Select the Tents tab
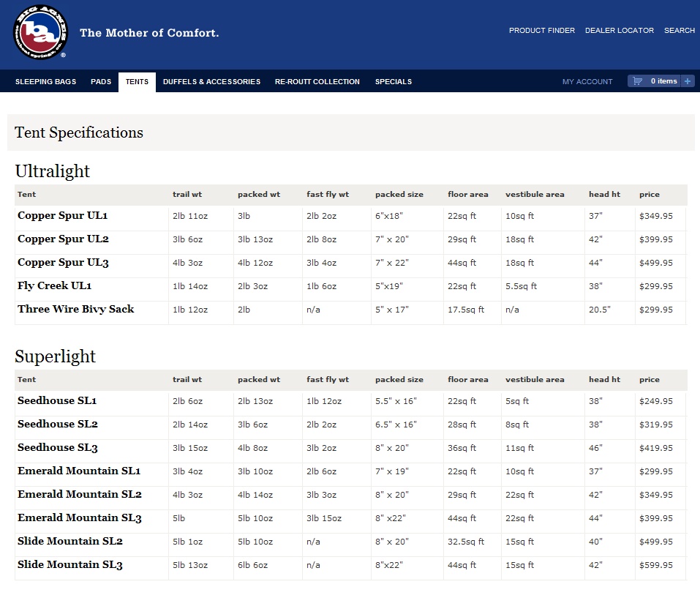700x598 pixels. click(137, 82)
